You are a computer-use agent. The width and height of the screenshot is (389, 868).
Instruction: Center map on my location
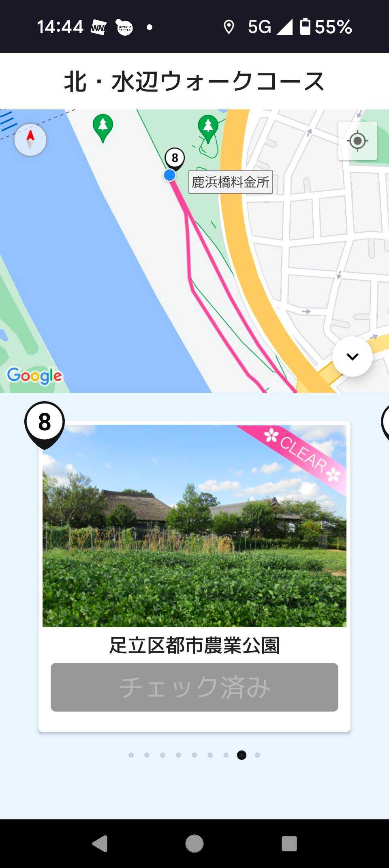pyautogui.click(x=357, y=141)
